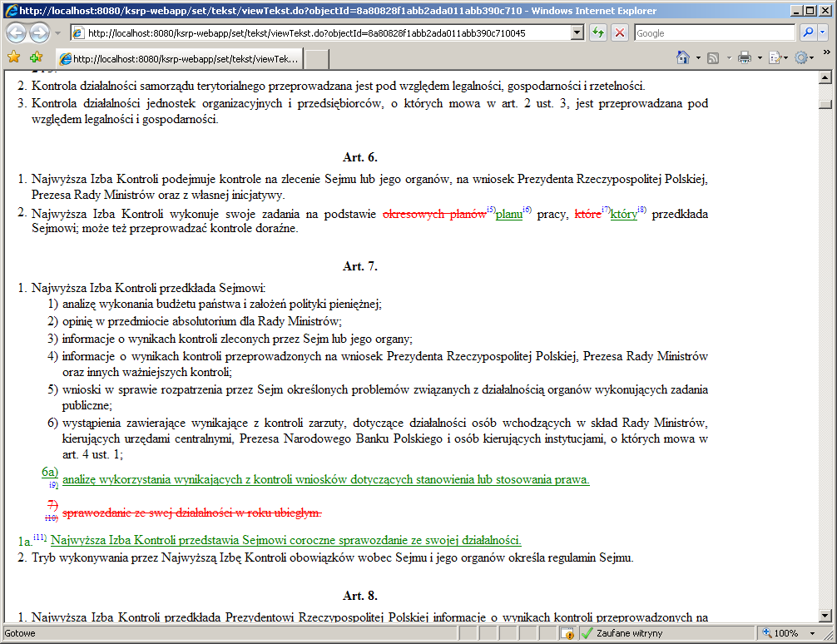The height and width of the screenshot is (644, 837).
Task: Click struck text 'sprawozdanie ze swej działalności'
Action: pos(147,513)
